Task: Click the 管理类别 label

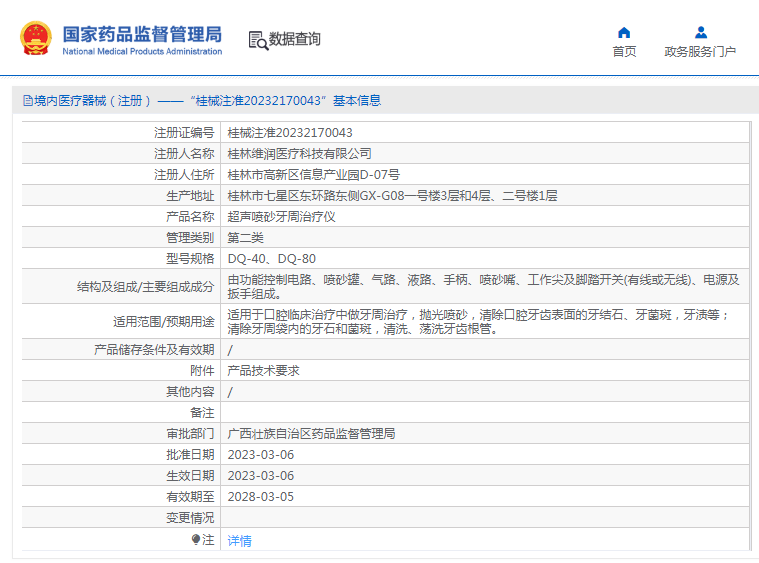Action: (190, 238)
